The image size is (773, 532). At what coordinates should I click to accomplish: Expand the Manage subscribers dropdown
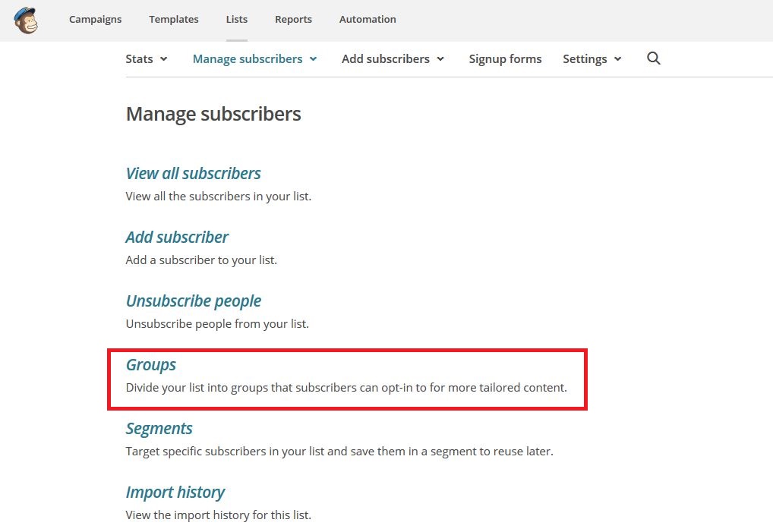(x=255, y=58)
